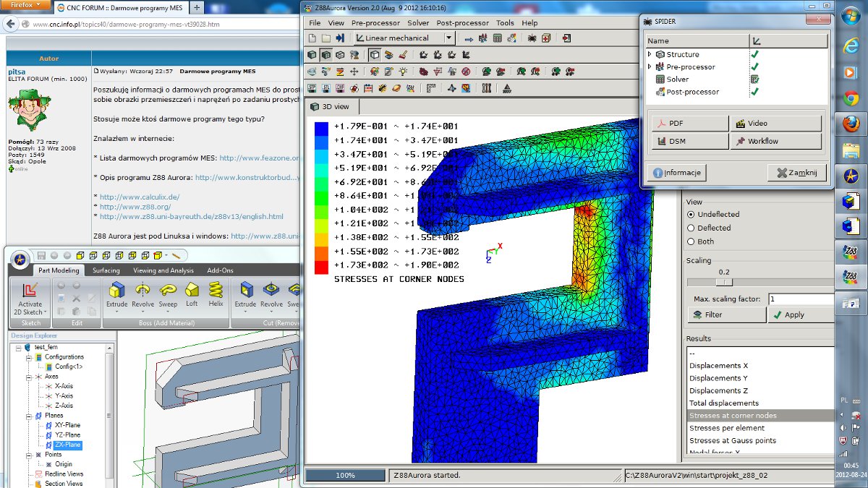The image size is (868, 488).
Task: Collapse the test_fem root node in Design Explorer
Action: (x=17, y=347)
